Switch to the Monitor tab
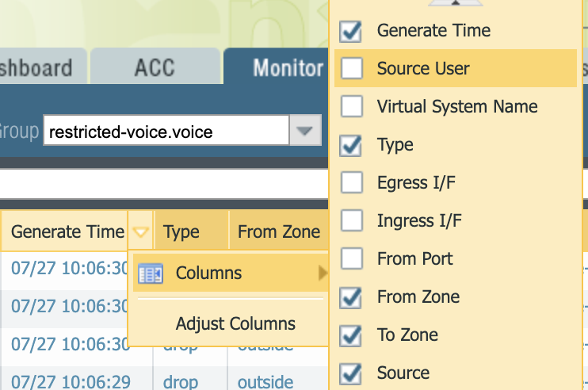588x390 pixels. pos(277,67)
